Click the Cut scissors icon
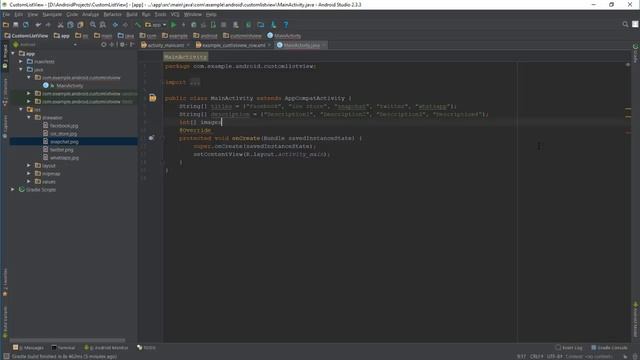 point(60,25)
